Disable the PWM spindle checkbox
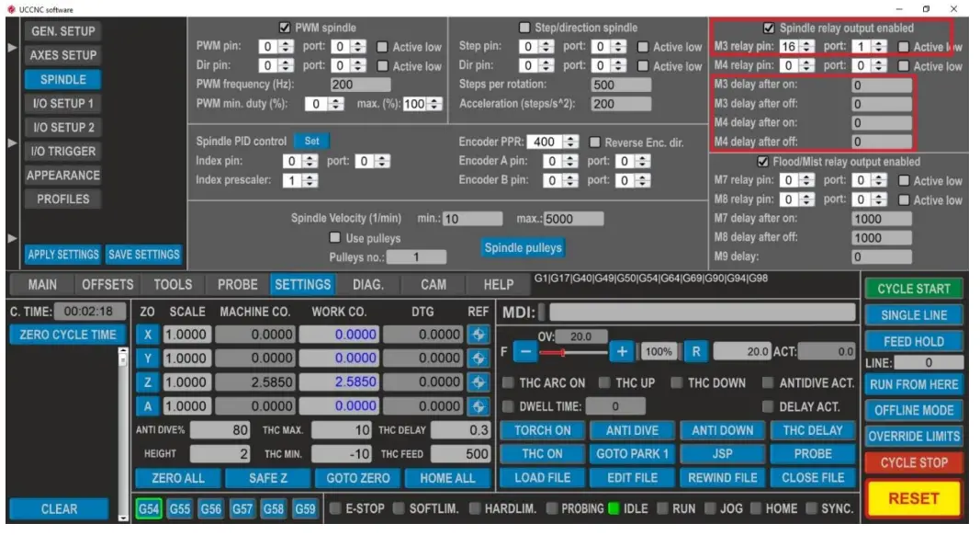This screenshot has height=535, width=980. pos(285,28)
